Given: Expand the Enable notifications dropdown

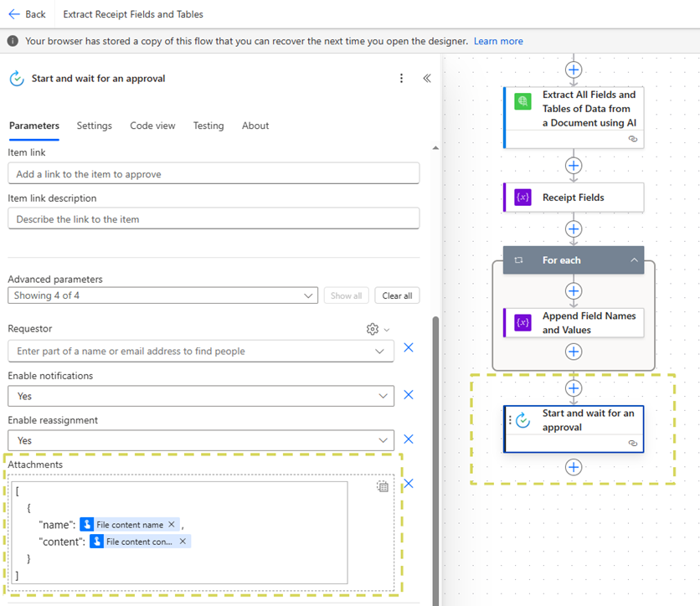Looking at the screenshot, I should click(x=383, y=396).
